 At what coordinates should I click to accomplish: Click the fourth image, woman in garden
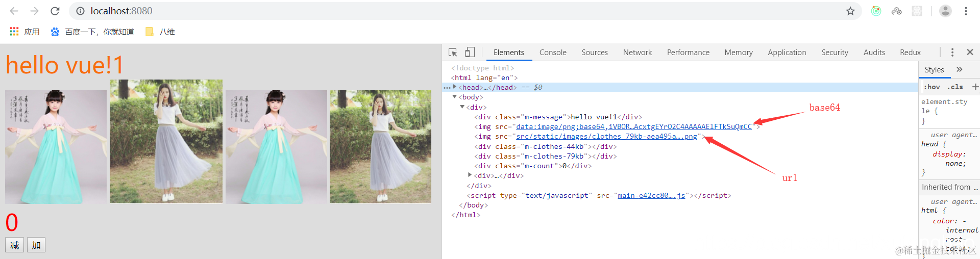pos(380,147)
